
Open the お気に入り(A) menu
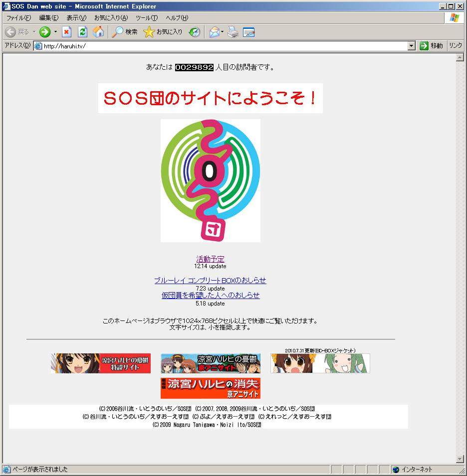pyautogui.click(x=111, y=18)
